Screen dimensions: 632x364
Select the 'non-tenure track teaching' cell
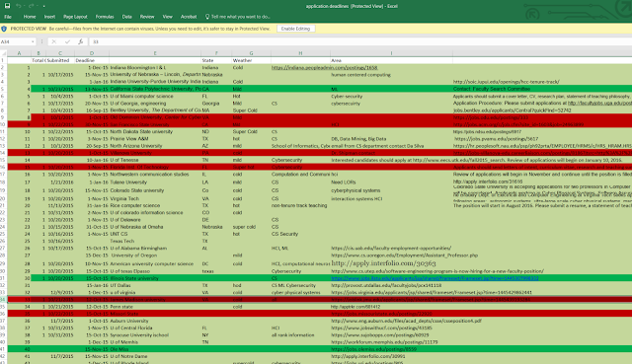click(300, 205)
